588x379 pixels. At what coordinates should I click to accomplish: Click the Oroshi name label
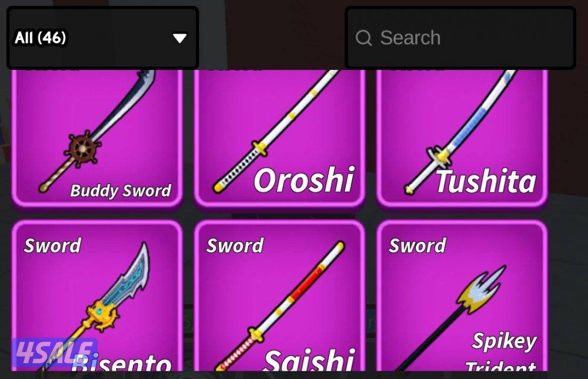tap(304, 180)
